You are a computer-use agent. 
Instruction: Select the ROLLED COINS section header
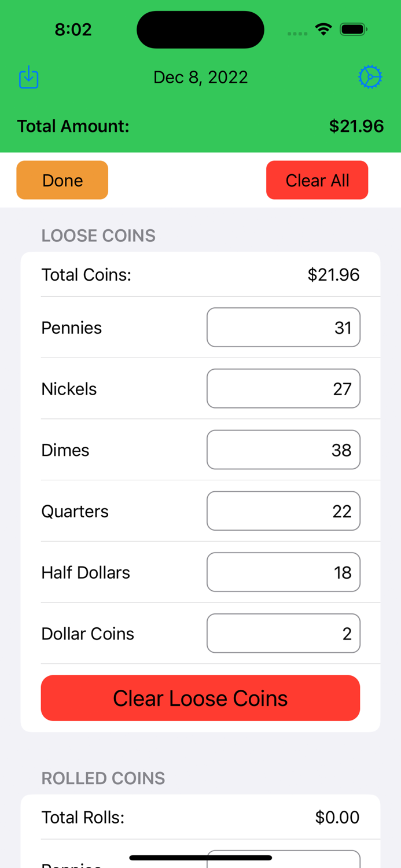[x=103, y=778]
